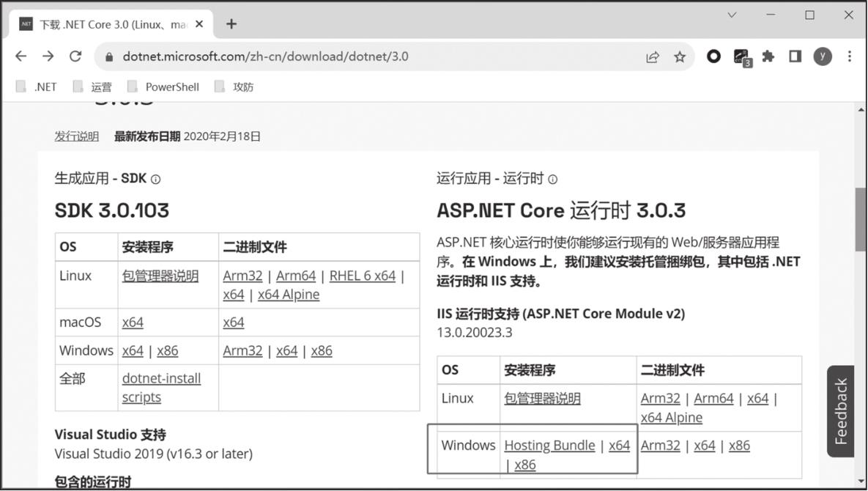The width and height of the screenshot is (868, 491).
Task: Open the Chrome three-dot menu
Action: pos(850,56)
